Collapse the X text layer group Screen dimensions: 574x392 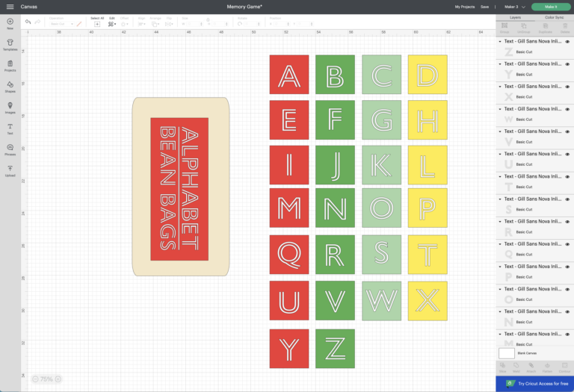pyautogui.click(x=500, y=87)
